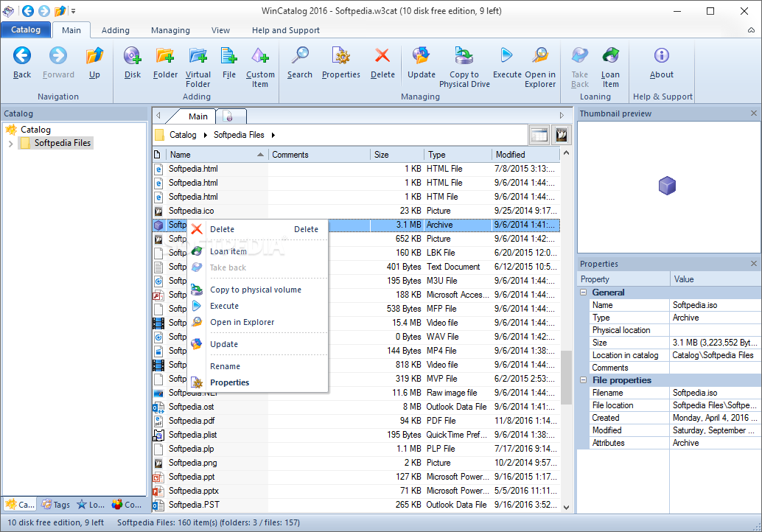This screenshot has width=762, height=532.
Task: Click quick access up folder icon
Action: click(60, 11)
